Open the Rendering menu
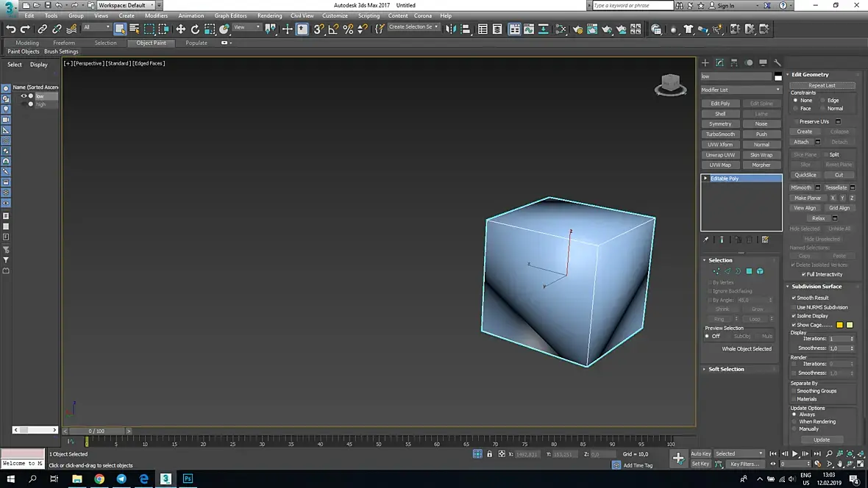The width and height of the screenshot is (868, 488). [269, 15]
